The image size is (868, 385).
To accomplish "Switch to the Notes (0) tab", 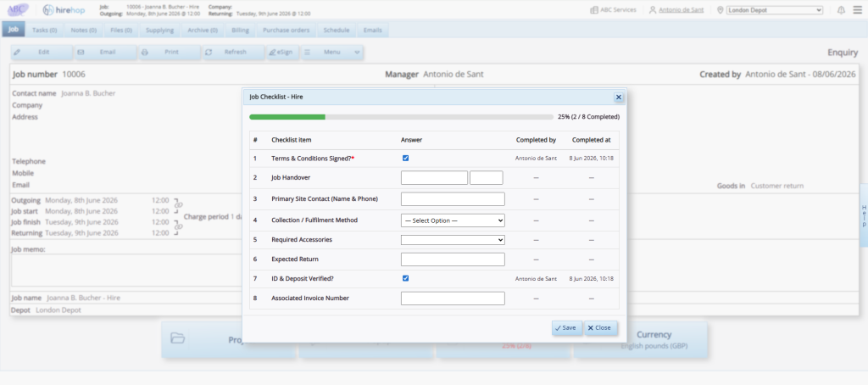I will tap(84, 30).
